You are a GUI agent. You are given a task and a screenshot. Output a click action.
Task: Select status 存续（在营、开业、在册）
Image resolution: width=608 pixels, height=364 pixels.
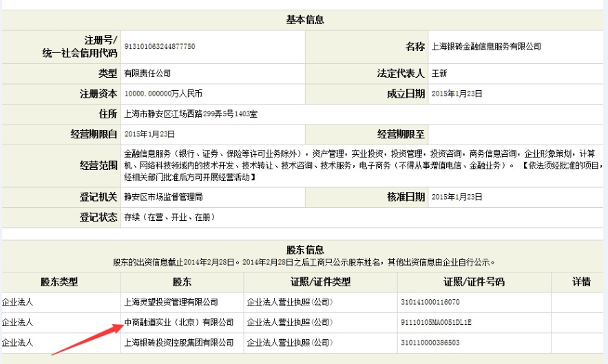[169, 217]
